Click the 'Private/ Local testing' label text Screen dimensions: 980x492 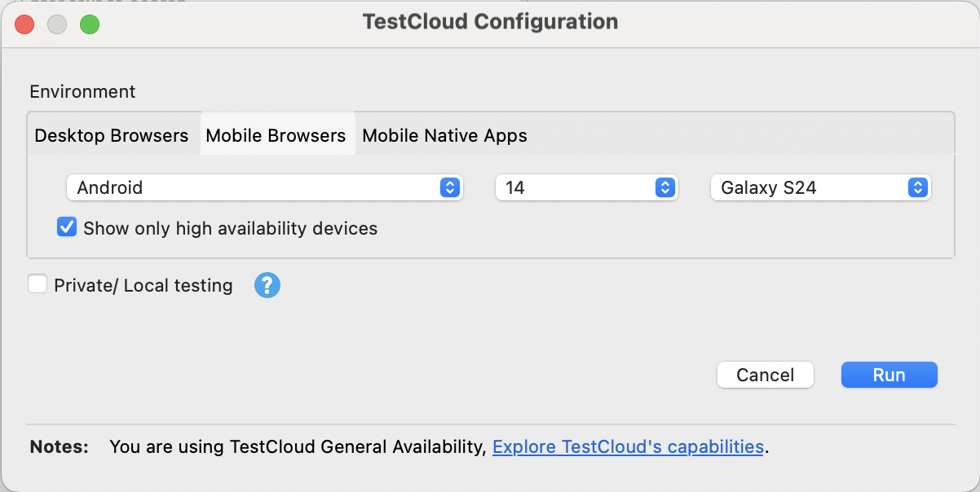click(x=143, y=285)
